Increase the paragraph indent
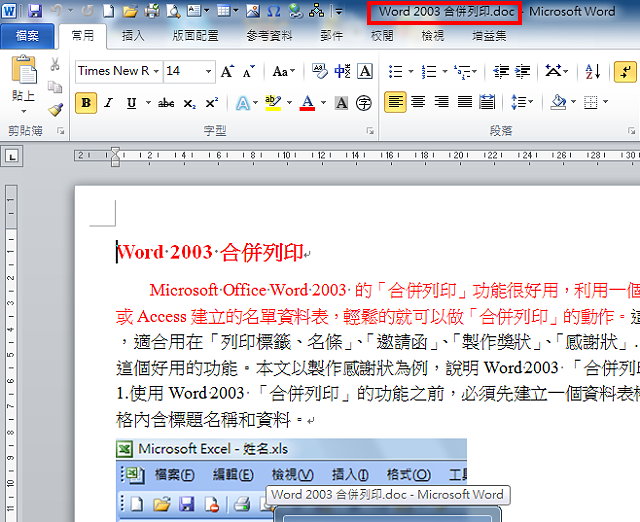Image resolution: width=640 pixels, height=522 pixels. (522, 71)
